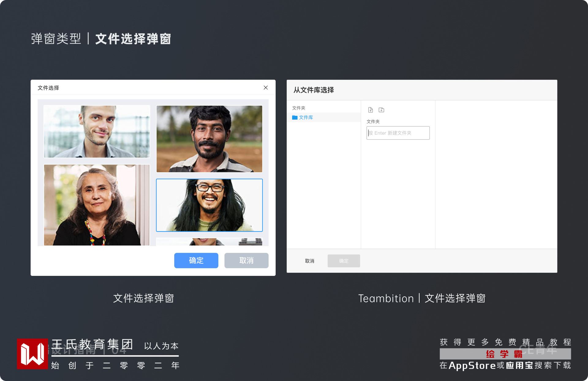Click the 绘学霸 banner
This screenshot has width=588, height=381.
(x=505, y=354)
